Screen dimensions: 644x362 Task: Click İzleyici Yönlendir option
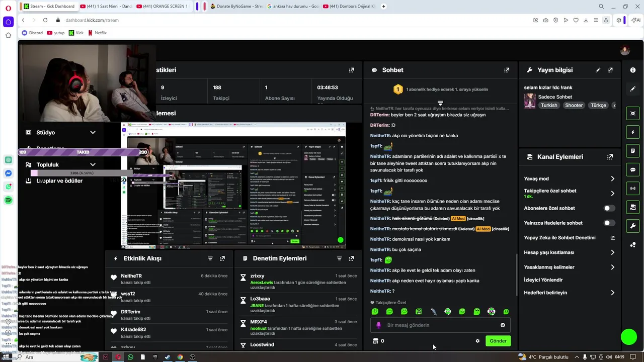tap(543, 280)
